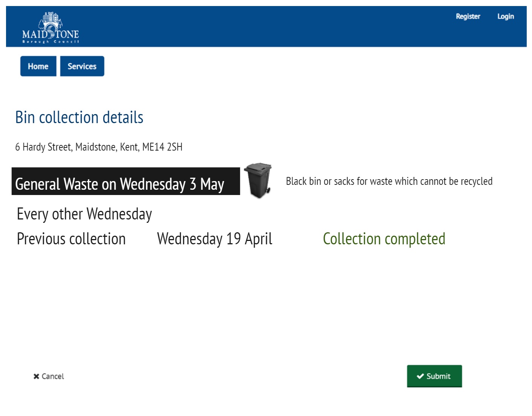Viewport: 532px width, 416px height.
Task: Open the Services navigation button
Action: (82, 66)
